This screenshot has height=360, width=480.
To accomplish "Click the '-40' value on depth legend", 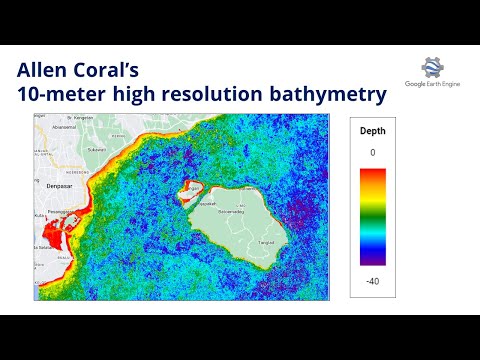I will tap(372, 281).
